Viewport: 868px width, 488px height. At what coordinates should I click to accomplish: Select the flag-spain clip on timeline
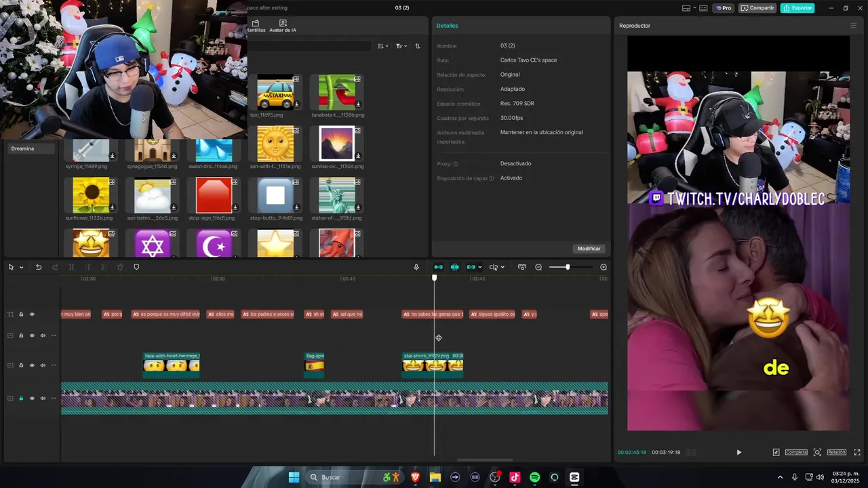(314, 365)
